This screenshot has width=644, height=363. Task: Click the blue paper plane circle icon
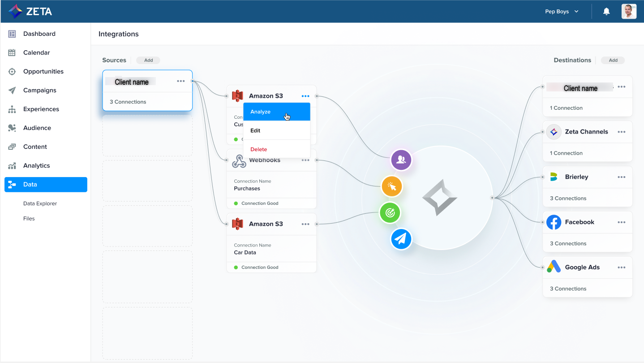(x=401, y=239)
